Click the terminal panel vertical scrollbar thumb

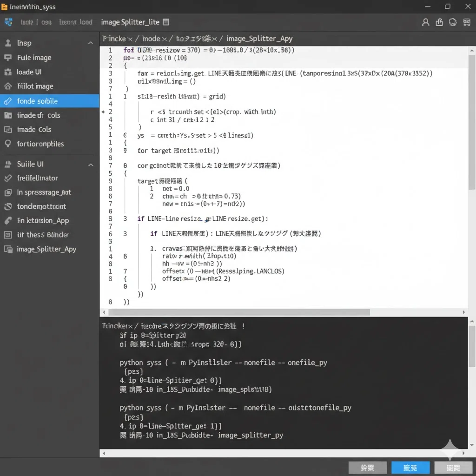click(x=472, y=346)
